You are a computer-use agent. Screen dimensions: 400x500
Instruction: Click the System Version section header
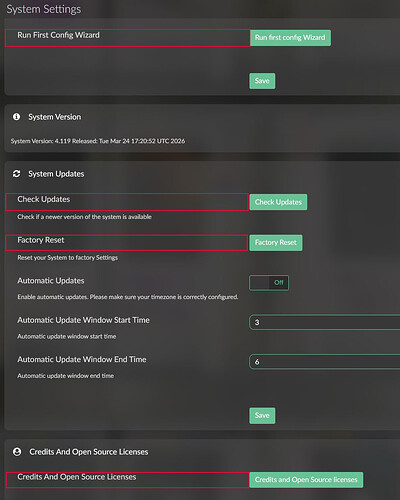pos(54,117)
